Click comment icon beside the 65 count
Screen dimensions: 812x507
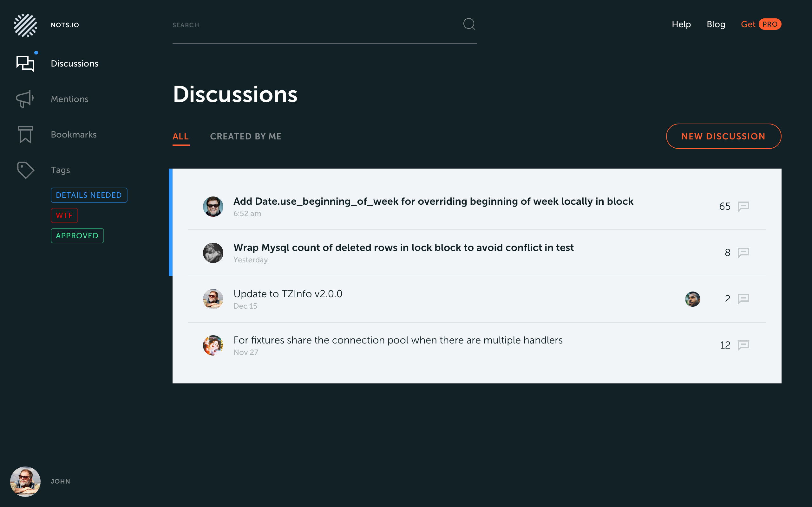coord(743,206)
